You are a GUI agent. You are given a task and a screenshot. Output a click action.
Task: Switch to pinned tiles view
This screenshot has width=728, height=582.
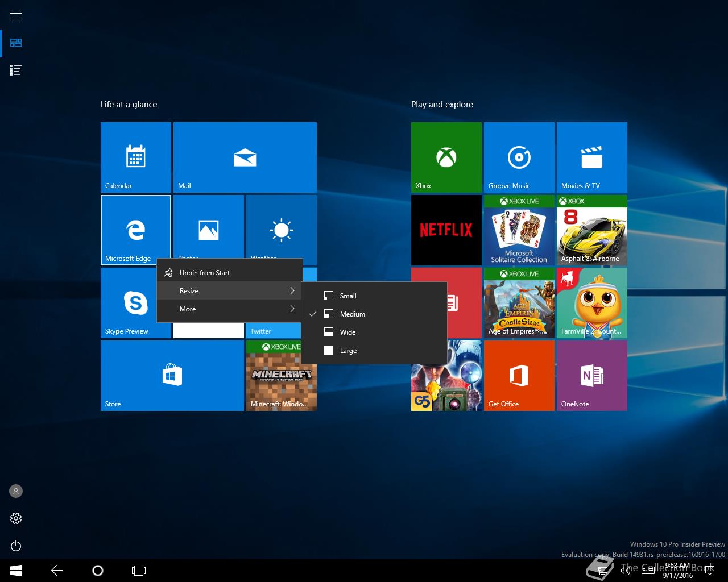tap(16, 43)
